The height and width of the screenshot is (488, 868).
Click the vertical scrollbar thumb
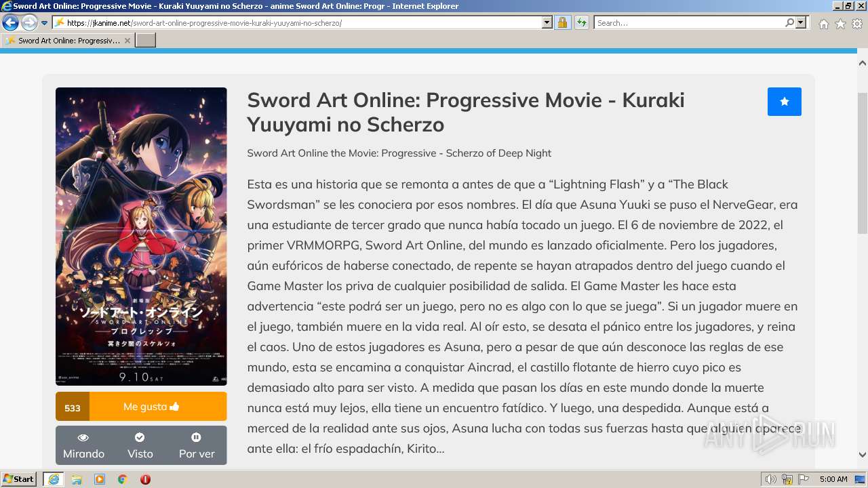pyautogui.click(x=863, y=163)
